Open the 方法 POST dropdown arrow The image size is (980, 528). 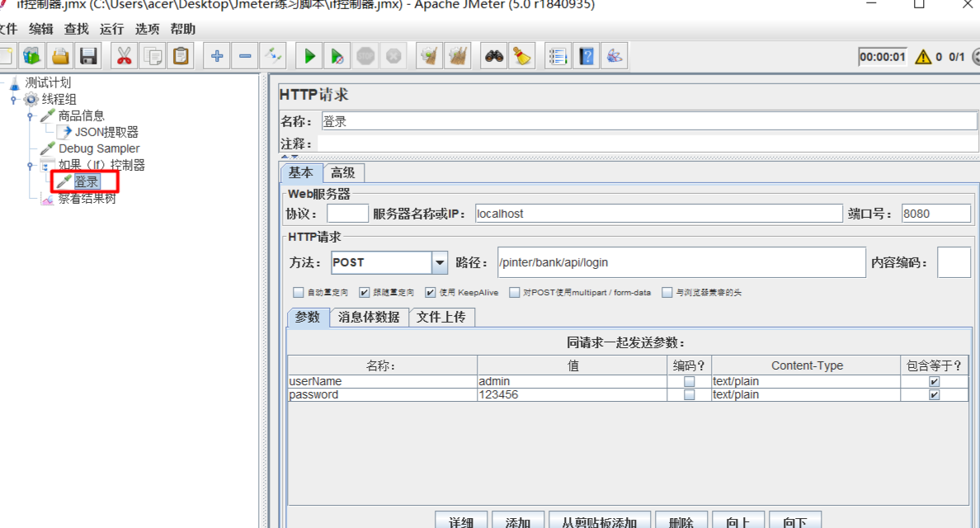click(x=440, y=262)
